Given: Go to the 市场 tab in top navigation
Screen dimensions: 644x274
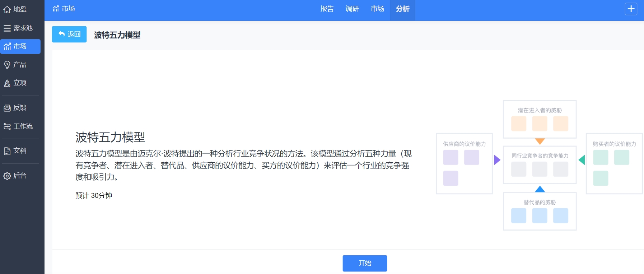Looking at the screenshot, I should click(377, 9).
